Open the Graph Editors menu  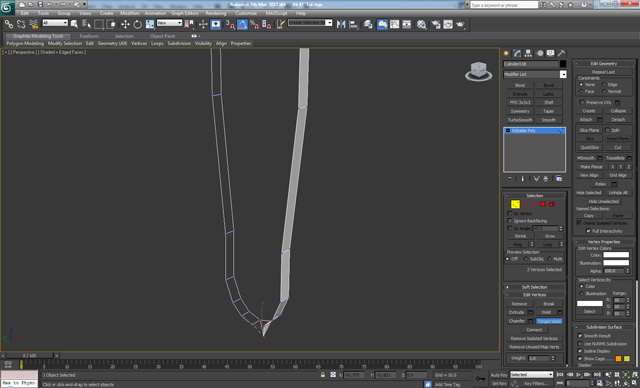185,13
